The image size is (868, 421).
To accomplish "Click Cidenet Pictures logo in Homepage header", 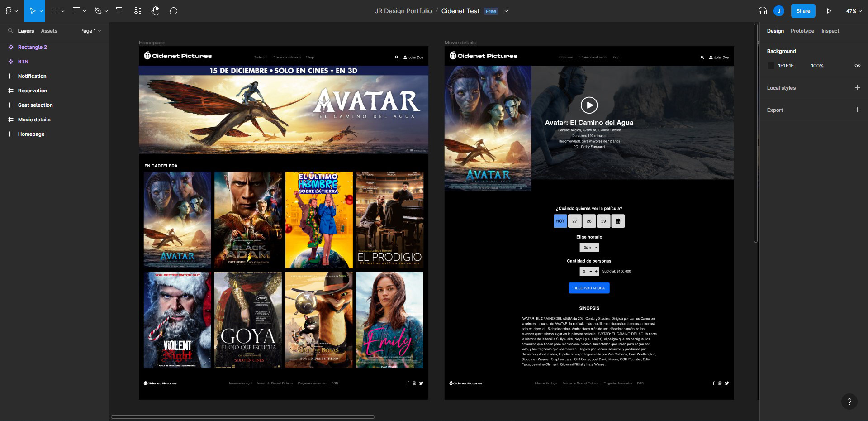I will (178, 56).
